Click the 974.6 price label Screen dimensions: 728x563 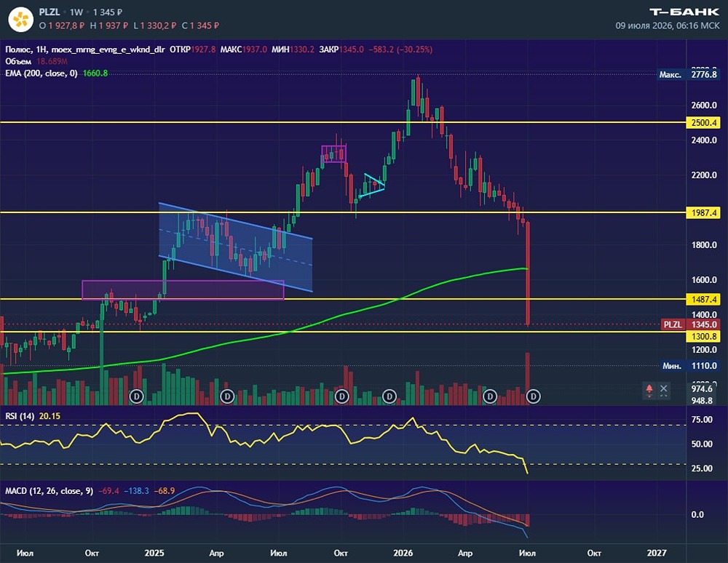(702, 388)
